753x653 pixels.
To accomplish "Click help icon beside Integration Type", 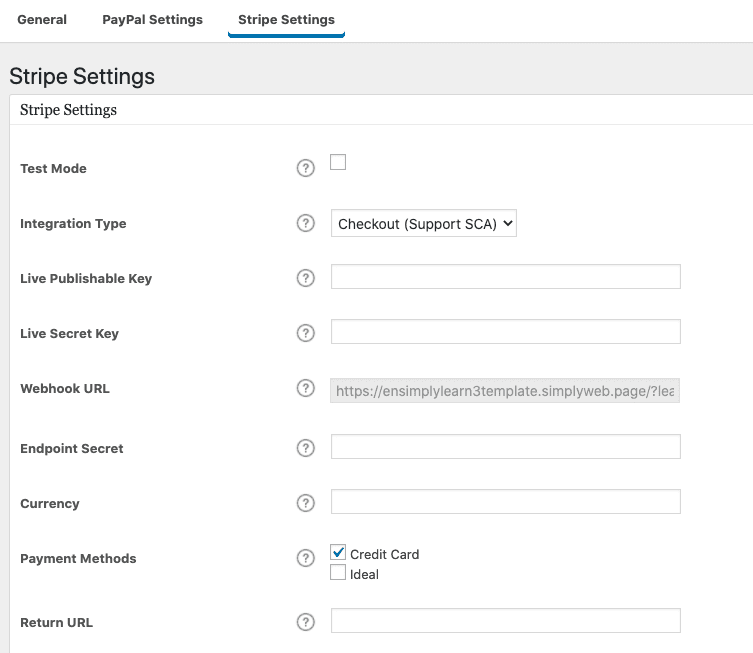I will [306, 224].
